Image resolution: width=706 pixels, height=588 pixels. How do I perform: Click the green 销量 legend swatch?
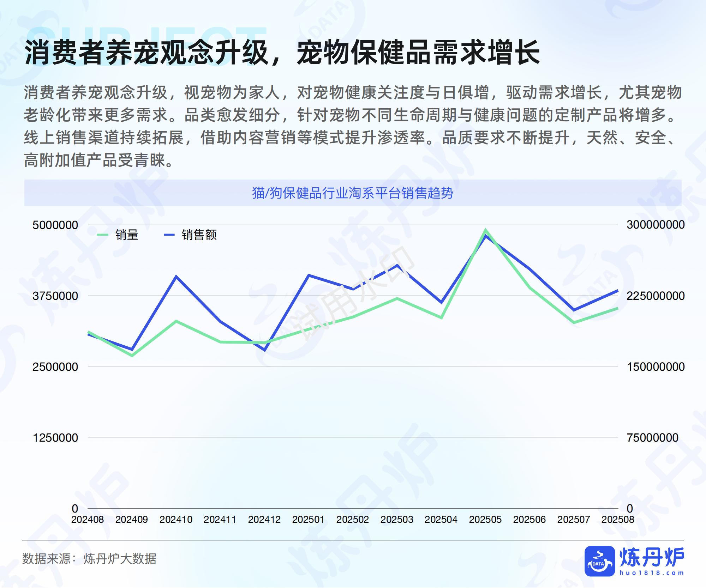click(x=102, y=235)
